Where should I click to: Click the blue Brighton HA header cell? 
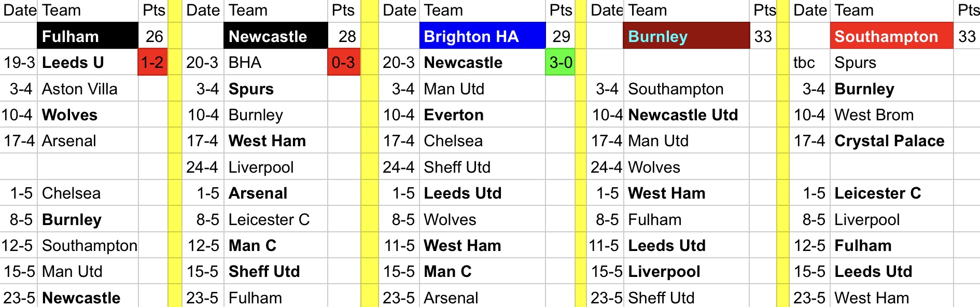(x=482, y=36)
